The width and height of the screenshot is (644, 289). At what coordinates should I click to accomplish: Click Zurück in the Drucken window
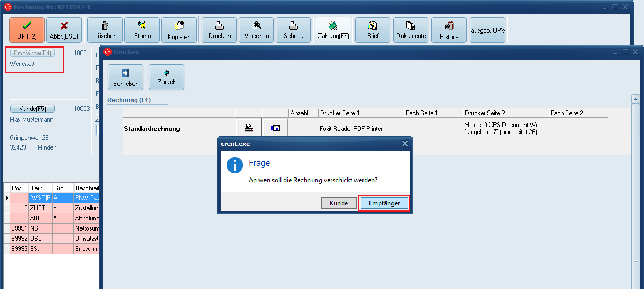(166, 77)
